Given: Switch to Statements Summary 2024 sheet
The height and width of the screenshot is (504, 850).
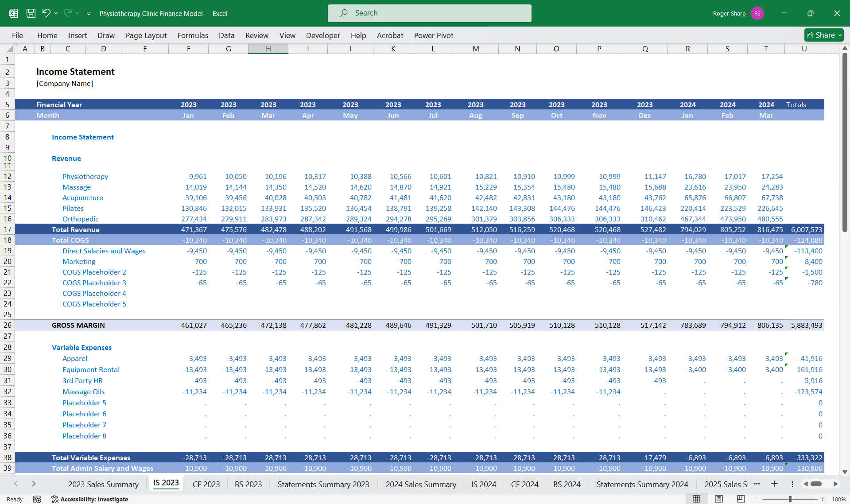Looking at the screenshot, I should (x=642, y=485).
